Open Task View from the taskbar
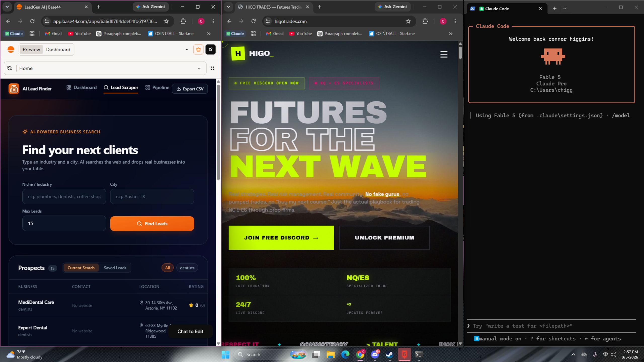 pos(316,354)
